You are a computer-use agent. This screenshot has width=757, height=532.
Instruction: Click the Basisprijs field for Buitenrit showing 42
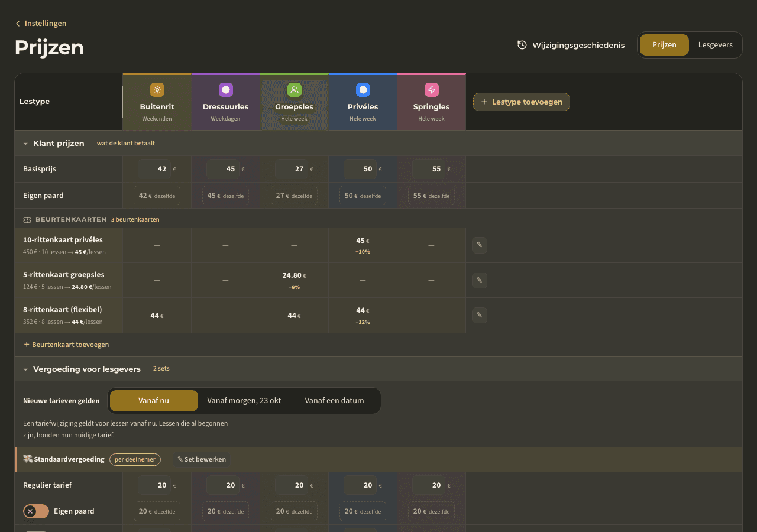click(x=154, y=169)
